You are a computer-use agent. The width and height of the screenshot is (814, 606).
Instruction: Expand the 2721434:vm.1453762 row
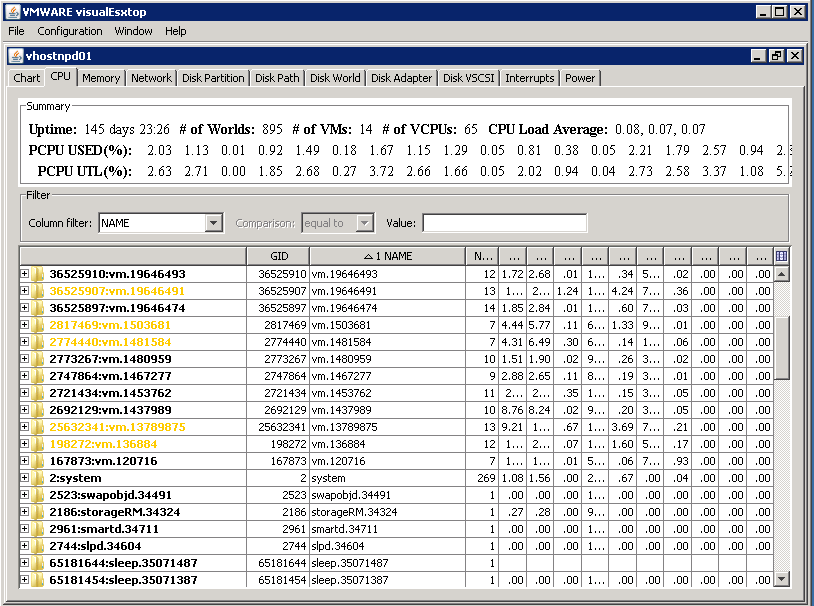[24, 393]
